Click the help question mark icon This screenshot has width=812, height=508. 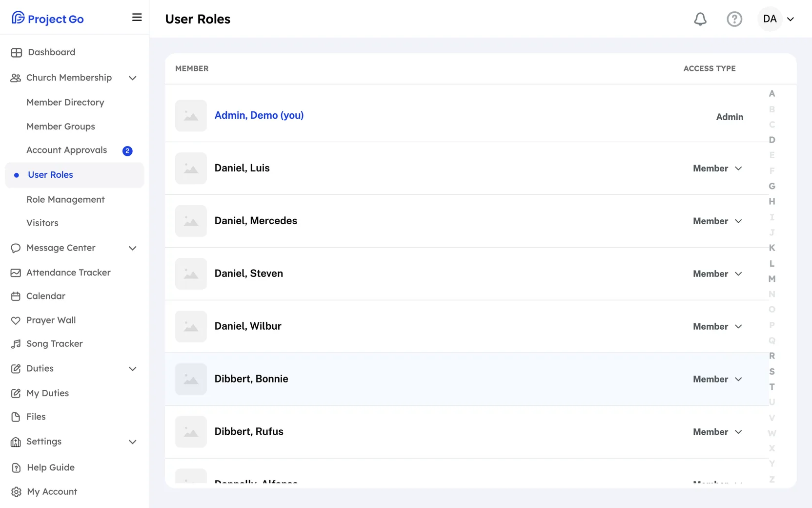click(734, 19)
